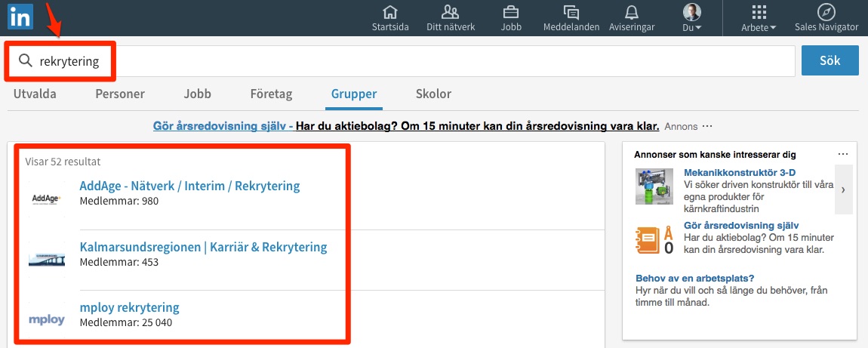Click Medlemmar: 980 text

[x=119, y=202]
